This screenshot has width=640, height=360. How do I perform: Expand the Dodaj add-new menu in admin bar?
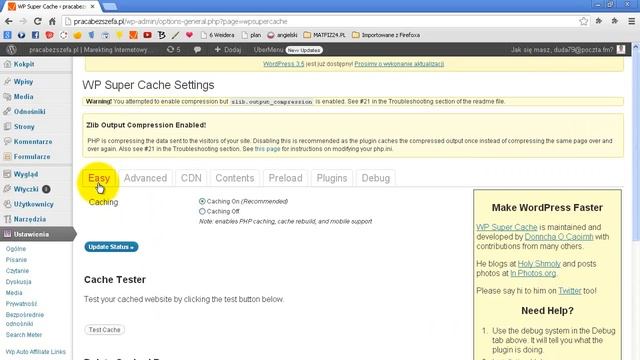point(228,50)
